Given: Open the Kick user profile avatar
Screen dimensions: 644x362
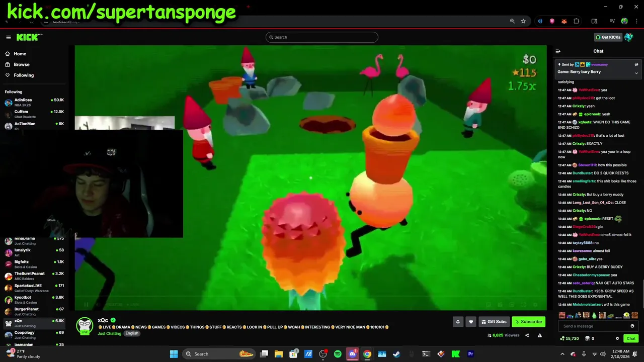Looking at the screenshot, I should 629,37.
